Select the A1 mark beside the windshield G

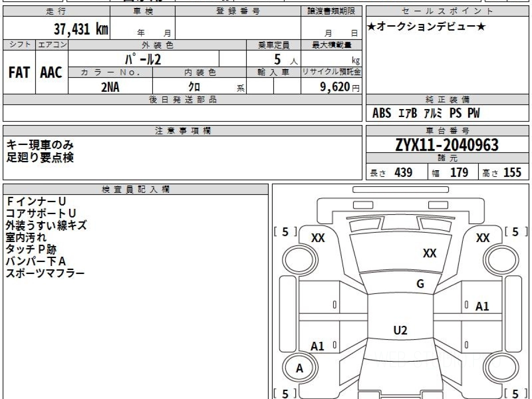pos(482,306)
